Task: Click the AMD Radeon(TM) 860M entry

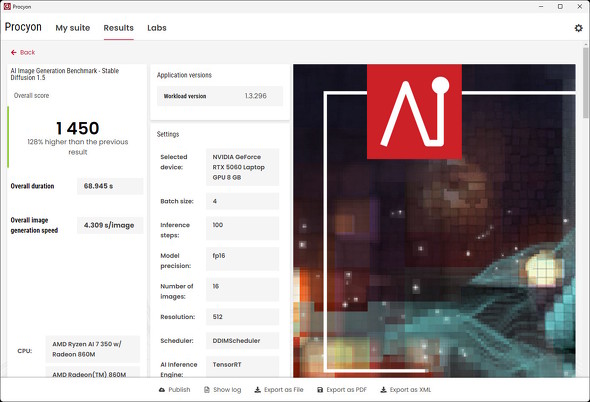Action: point(93,372)
